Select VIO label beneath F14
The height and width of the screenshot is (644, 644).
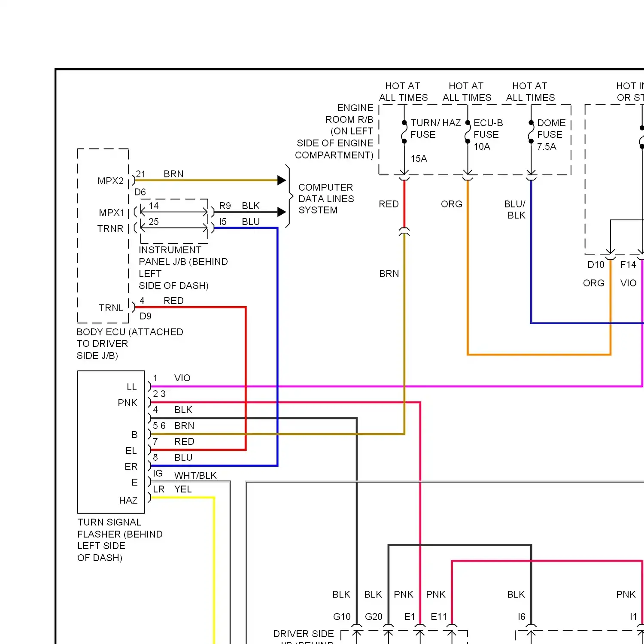[x=628, y=283]
